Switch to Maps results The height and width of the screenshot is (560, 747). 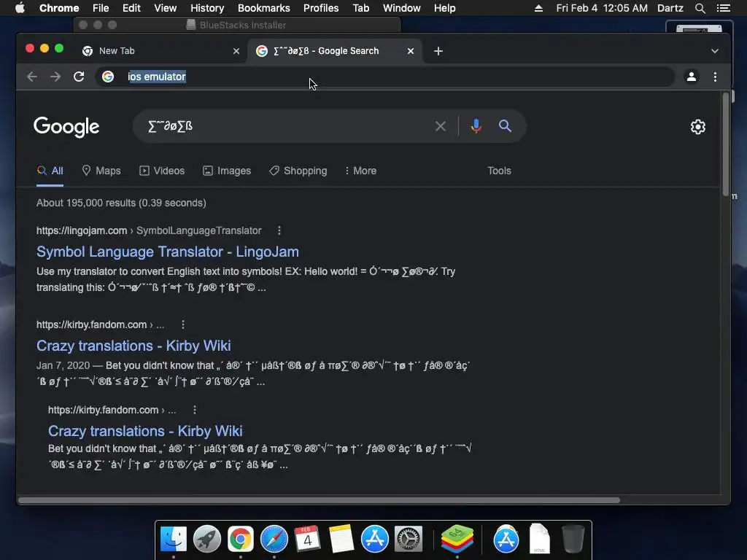[x=101, y=171]
